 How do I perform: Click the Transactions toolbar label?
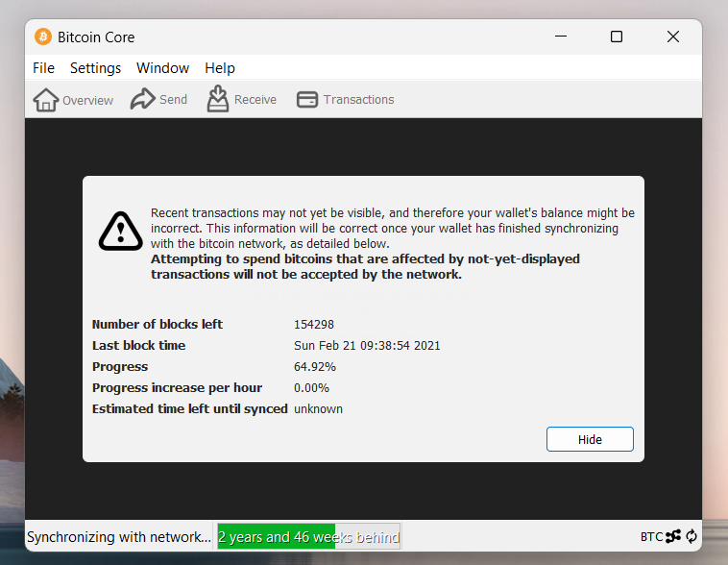click(358, 99)
